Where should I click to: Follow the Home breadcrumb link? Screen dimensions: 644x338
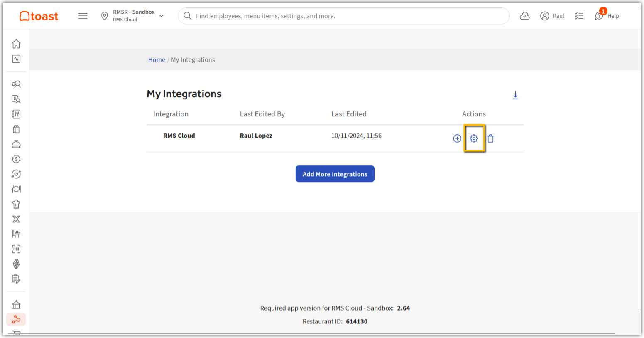click(157, 59)
